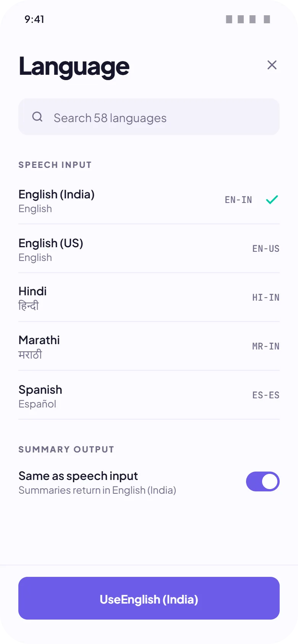
Task: Tap the status bar indicators at top right
Action: pos(248,19)
